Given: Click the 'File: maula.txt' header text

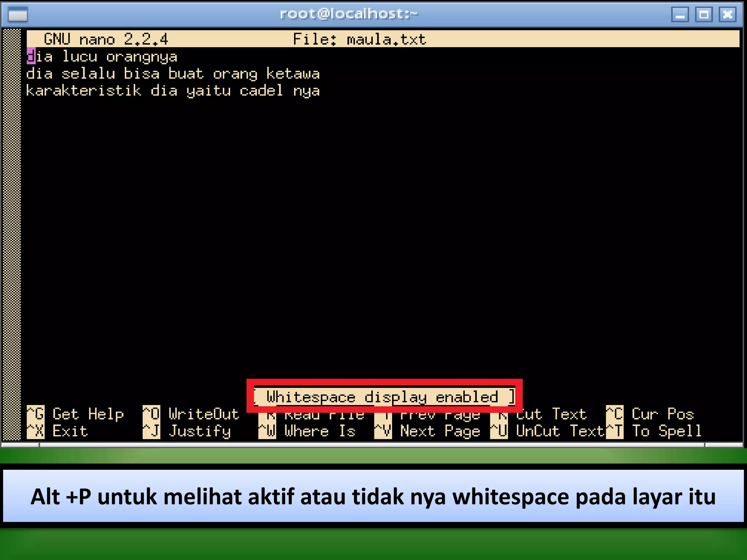Looking at the screenshot, I should click(360, 39).
